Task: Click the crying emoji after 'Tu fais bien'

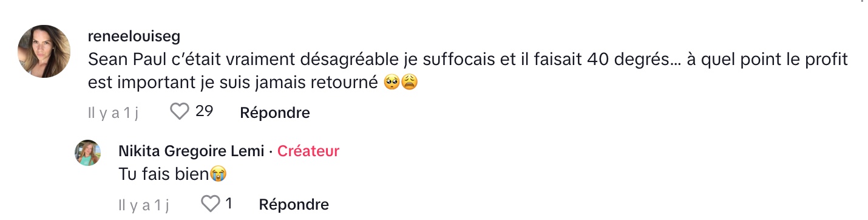Action: 218,174
